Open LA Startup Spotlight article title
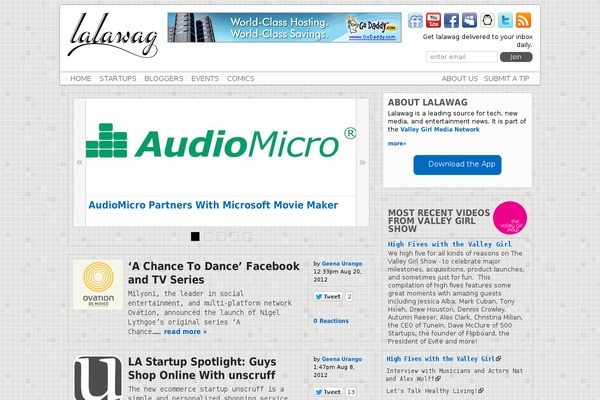This screenshot has height=400, width=600. (x=202, y=368)
